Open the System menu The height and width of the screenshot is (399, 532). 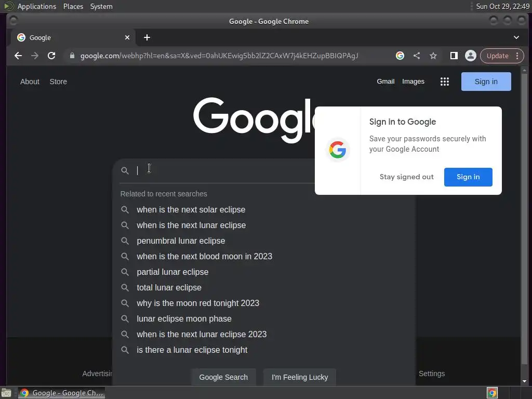click(101, 6)
